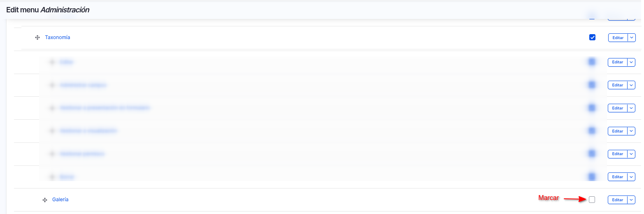Uncheck the Taxonomía enabled checkbox
The height and width of the screenshot is (214, 644).
[x=592, y=37]
